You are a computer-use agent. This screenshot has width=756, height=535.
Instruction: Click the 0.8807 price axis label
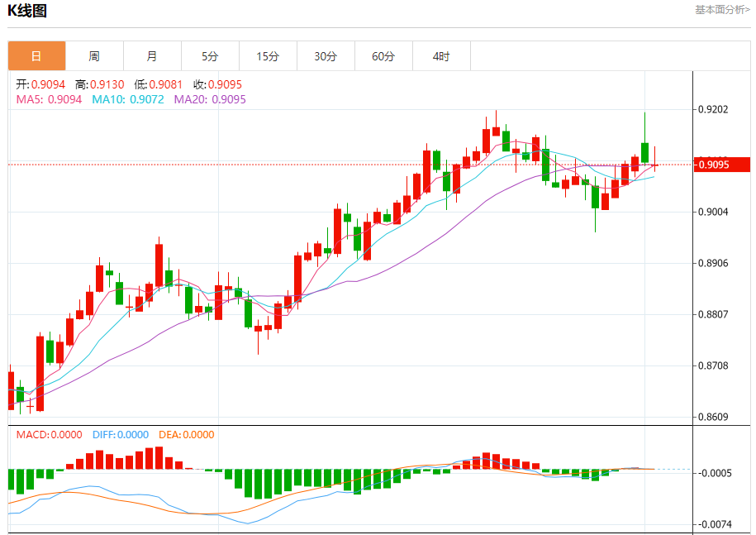(713, 314)
